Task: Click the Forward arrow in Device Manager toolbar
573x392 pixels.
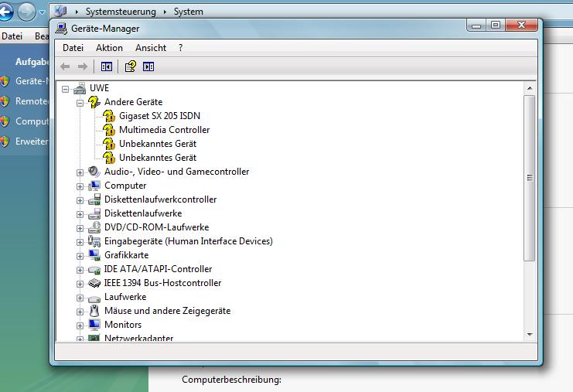Action: [83, 66]
